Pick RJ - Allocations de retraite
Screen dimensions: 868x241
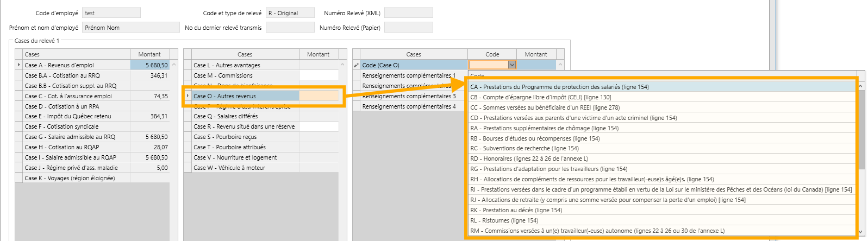pos(663,200)
